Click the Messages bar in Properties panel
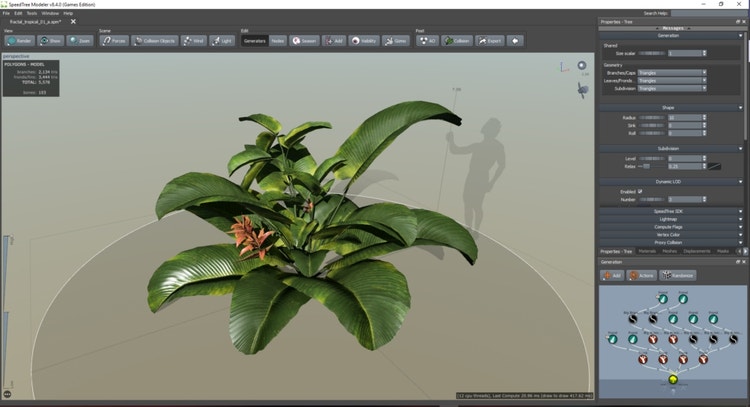Viewport: 750px width, 407px height. [x=672, y=28]
